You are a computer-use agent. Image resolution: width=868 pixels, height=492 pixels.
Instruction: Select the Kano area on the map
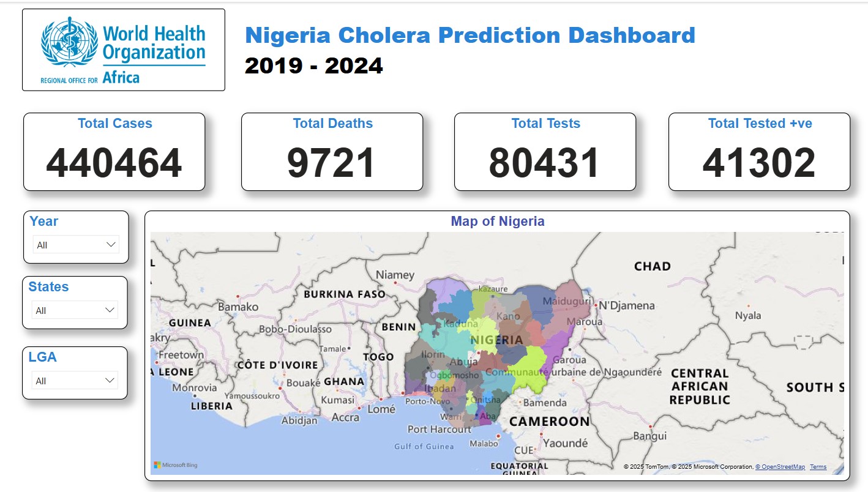508,316
